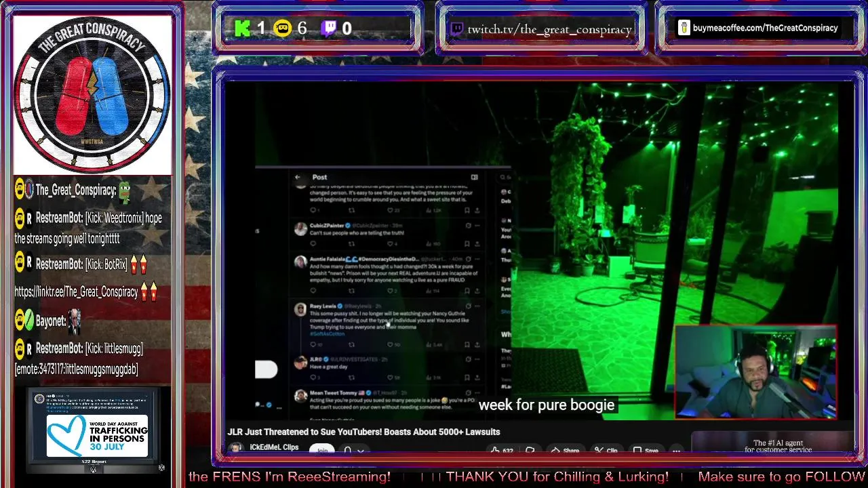Screen dimensions: 868x488
Task: Click the Join membership button
Action: tap(322, 450)
